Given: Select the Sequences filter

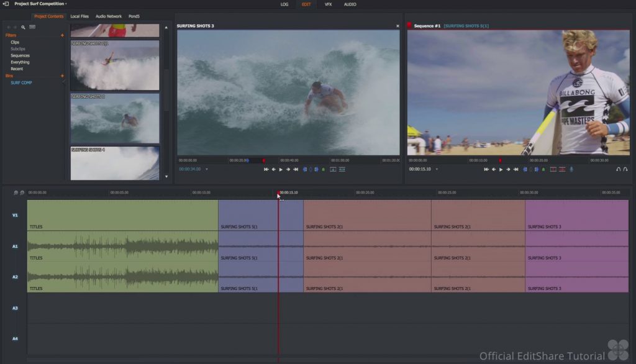Looking at the screenshot, I should pyautogui.click(x=20, y=55).
